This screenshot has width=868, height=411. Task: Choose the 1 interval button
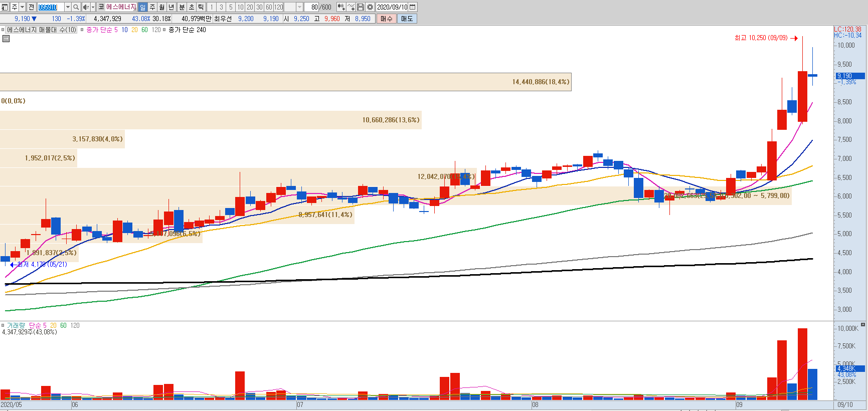click(x=211, y=7)
